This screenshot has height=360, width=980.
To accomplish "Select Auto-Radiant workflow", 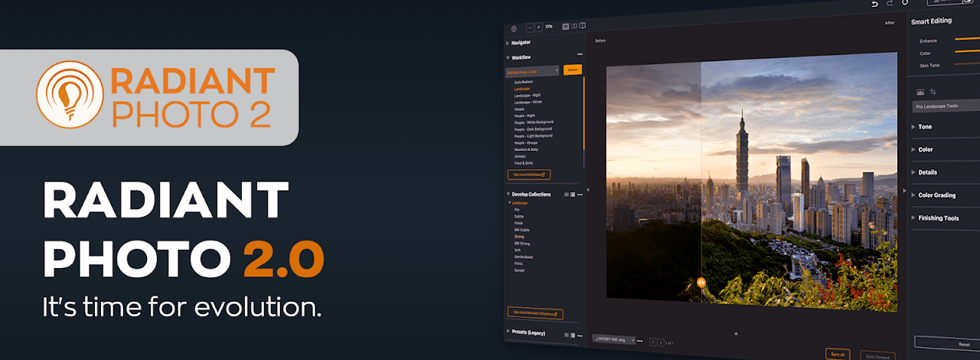I will 523,82.
